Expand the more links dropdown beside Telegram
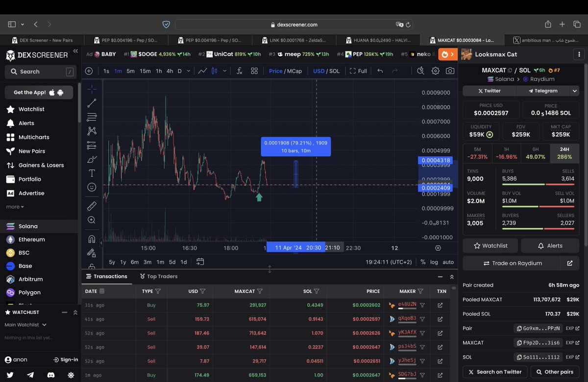Viewport: 588px width, 382px height. click(x=575, y=91)
